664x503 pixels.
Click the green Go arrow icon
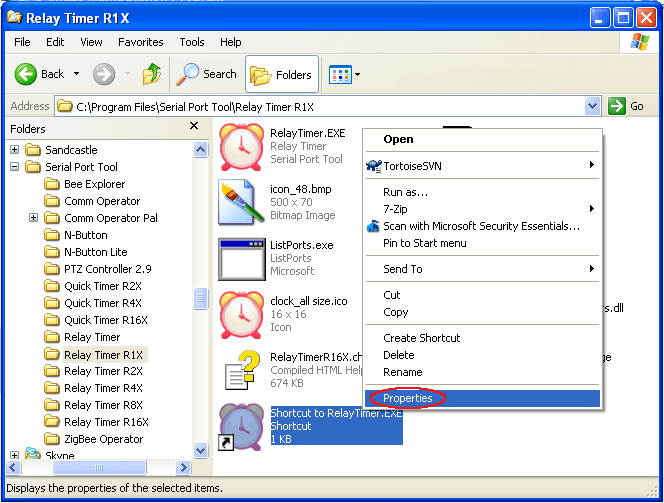pyautogui.click(x=617, y=106)
